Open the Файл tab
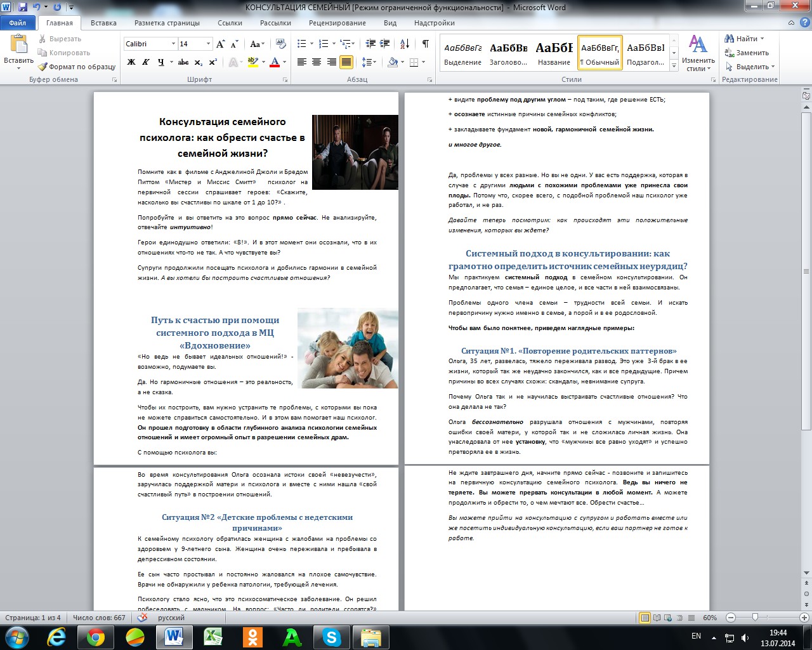Screen dimensions: 812x650 (18, 23)
